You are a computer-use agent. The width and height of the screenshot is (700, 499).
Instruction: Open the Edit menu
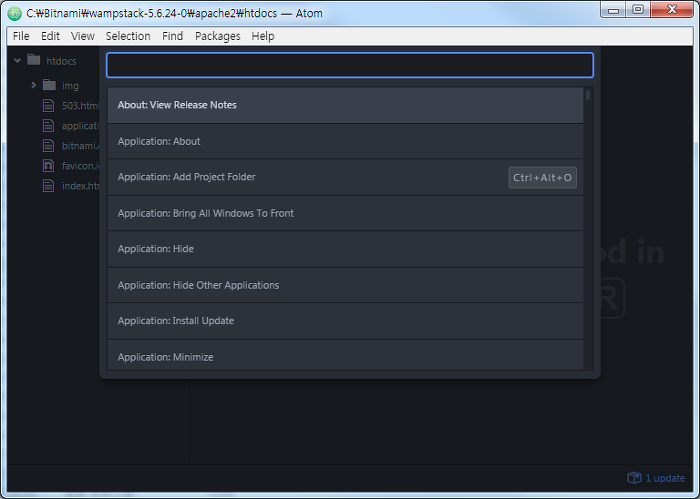pyautogui.click(x=50, y=36)
